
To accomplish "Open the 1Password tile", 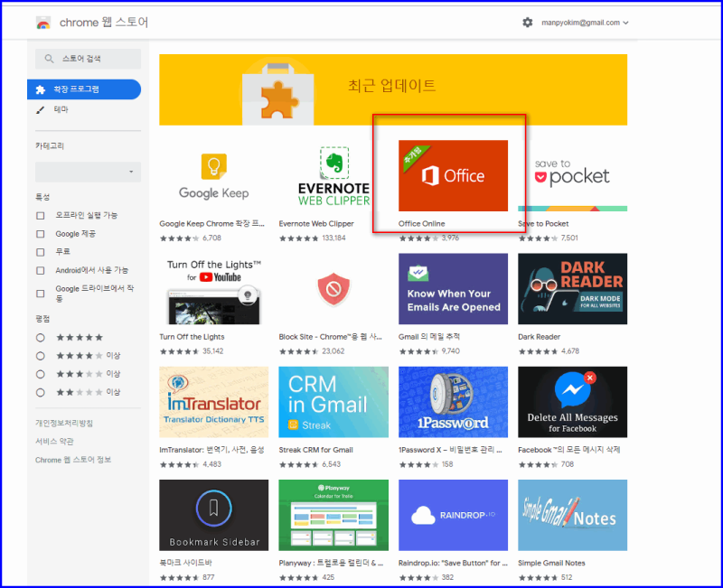I will [454, 402].
